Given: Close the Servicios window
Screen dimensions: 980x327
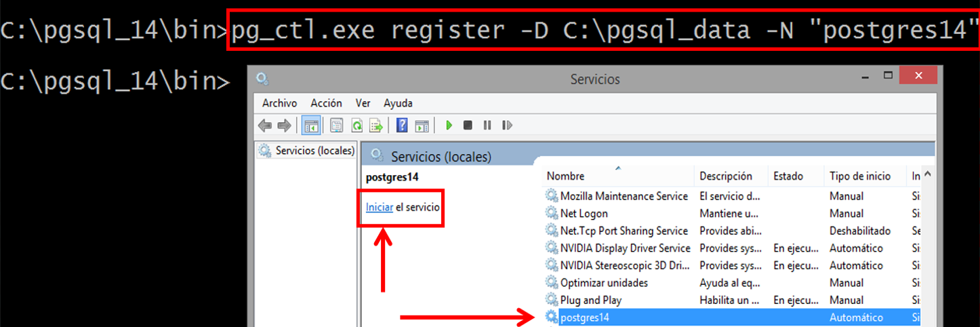Looking at the screenshot, I should [x=918, y=75].
